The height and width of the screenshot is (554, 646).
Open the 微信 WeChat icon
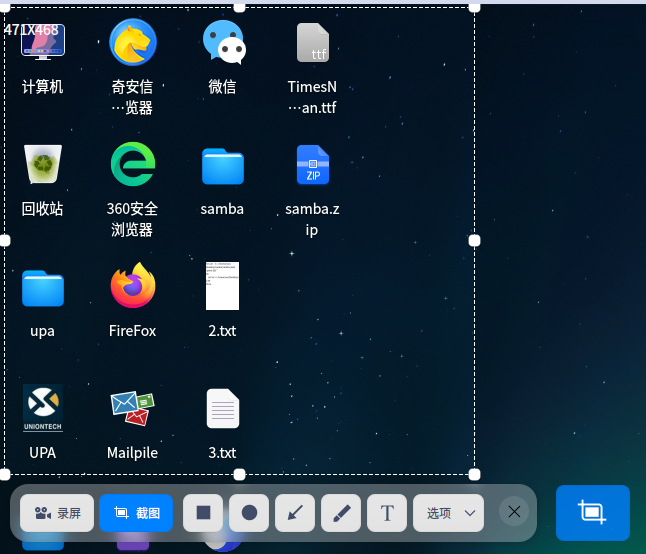pos(224,42)
